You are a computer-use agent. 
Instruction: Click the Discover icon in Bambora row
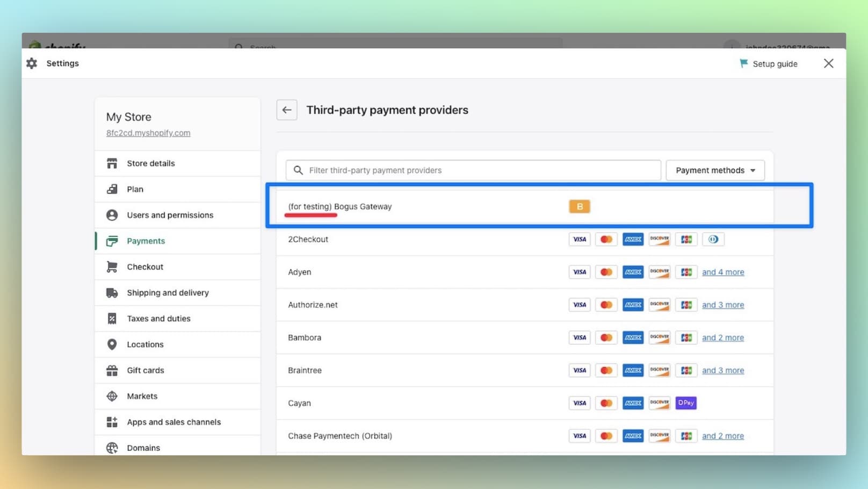(659, 337)
